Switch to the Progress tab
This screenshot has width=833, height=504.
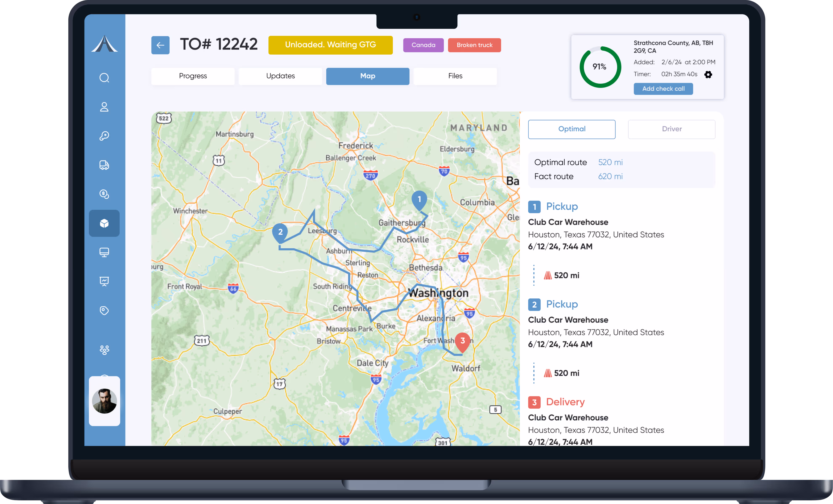(193, 76)
